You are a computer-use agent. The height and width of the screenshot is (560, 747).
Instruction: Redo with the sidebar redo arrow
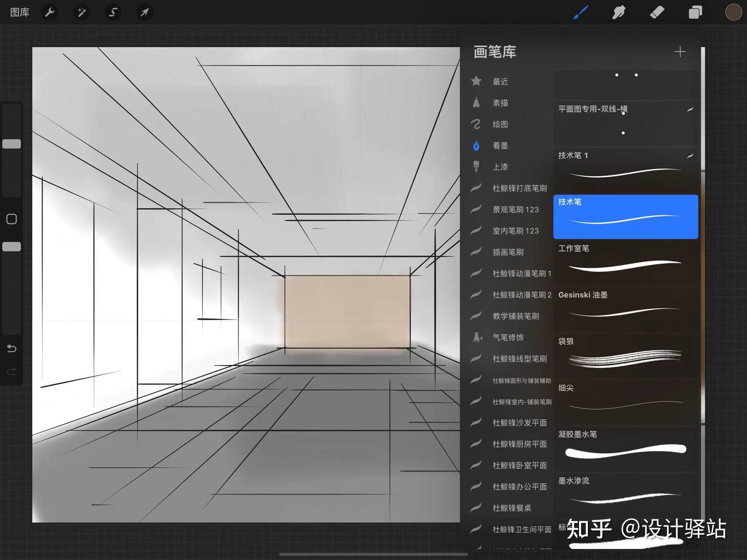(12, 371)
